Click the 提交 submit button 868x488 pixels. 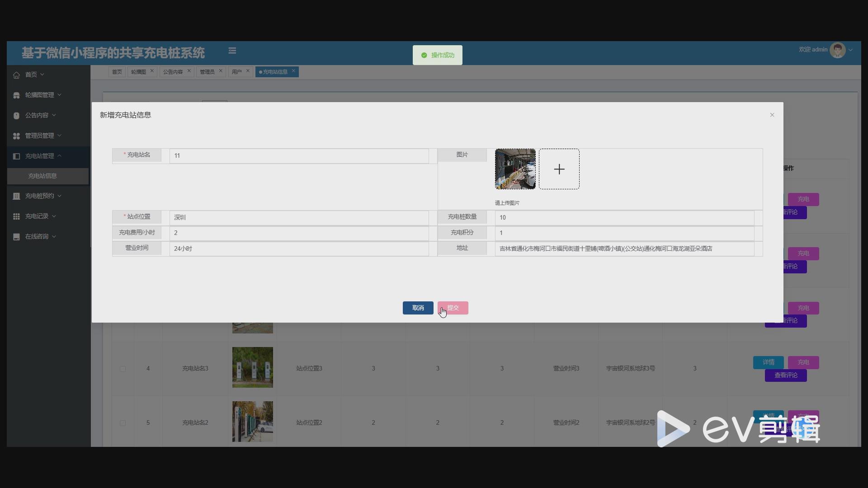453,308
